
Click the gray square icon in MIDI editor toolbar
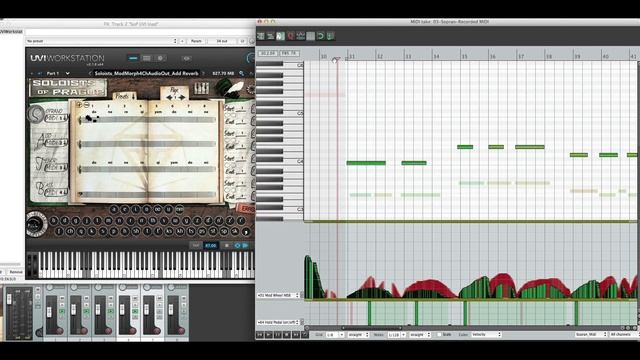coord(311,36)
